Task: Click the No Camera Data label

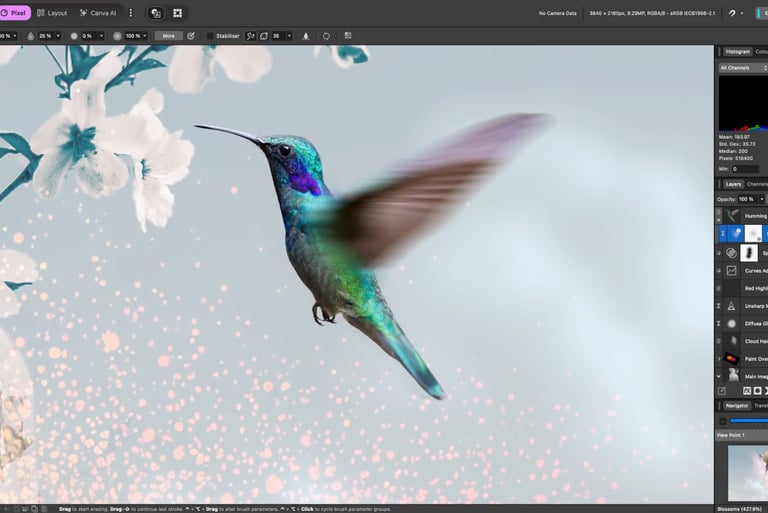Action: (557, 13)
